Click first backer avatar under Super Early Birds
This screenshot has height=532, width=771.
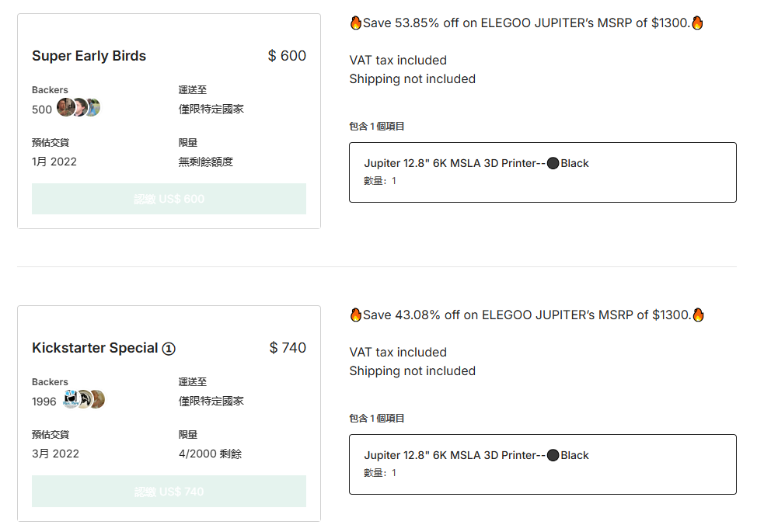click(66, 108)
